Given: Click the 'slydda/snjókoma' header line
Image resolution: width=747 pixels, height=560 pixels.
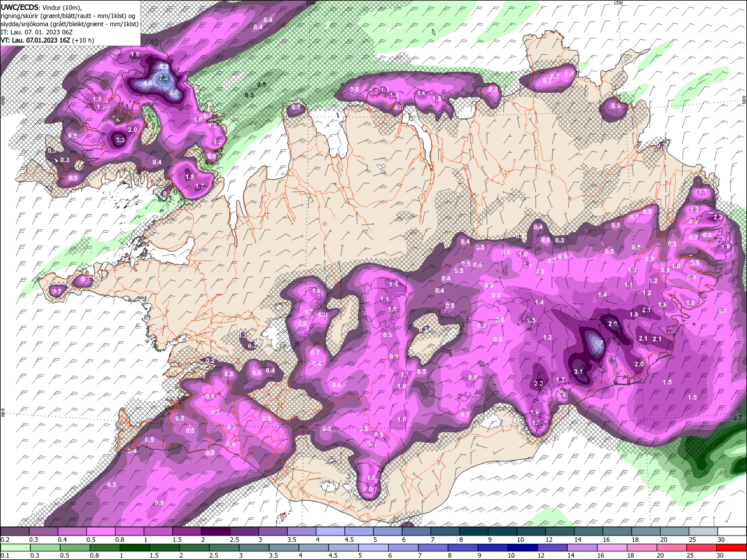Looking at the screenshot, I should 69,24.
